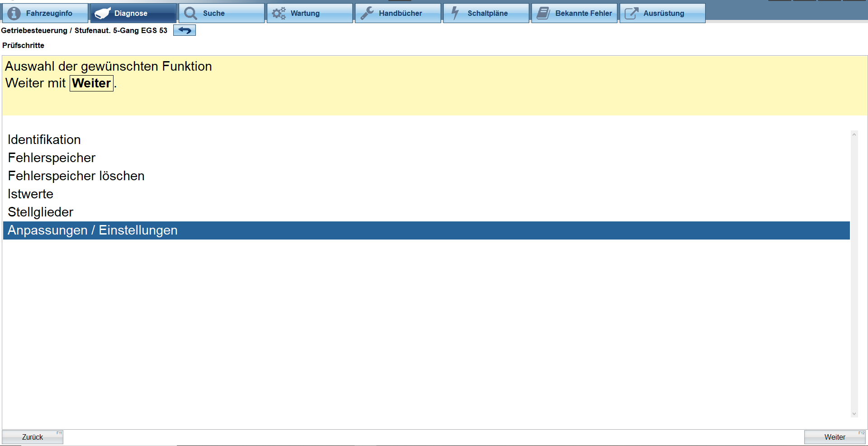
Task: Click the Handbücher wrench icon
Action: 367,13
